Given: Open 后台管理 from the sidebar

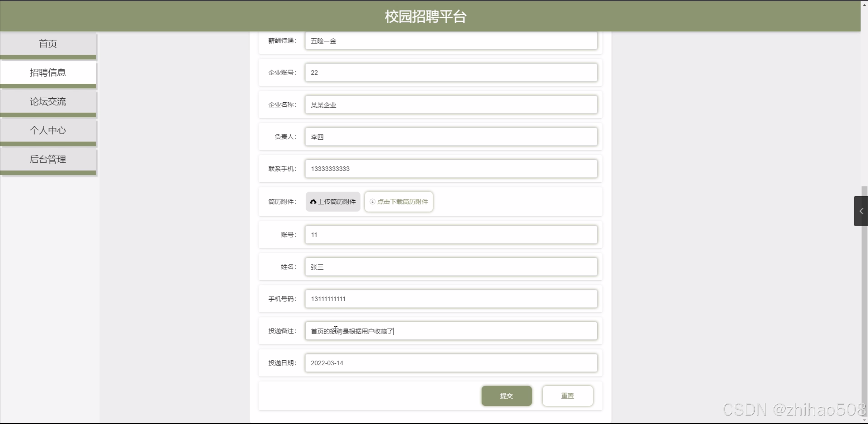Looking at the screenshot, I should click(x=48, y=159).
